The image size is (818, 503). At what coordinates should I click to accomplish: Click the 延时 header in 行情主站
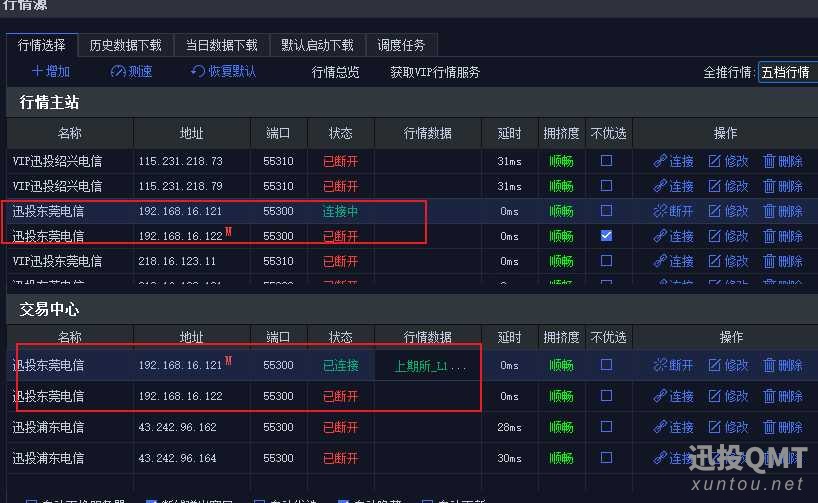(509, 134)
